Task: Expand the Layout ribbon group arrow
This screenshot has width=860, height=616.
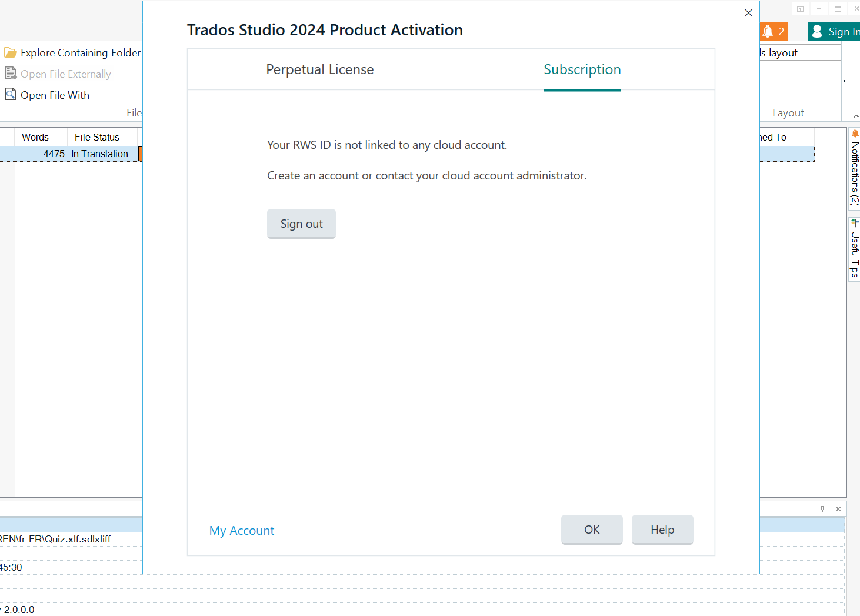Action: (x=844, y=81)
